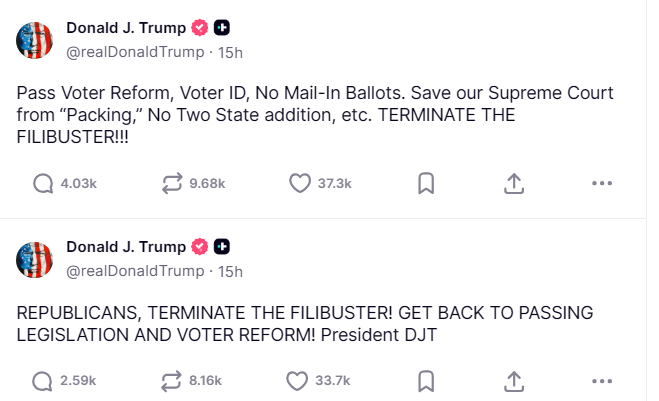659x401 pixels.
Task: Click the black plus badge on the second post
Action: pyautogui.click(x=223, y=247)
